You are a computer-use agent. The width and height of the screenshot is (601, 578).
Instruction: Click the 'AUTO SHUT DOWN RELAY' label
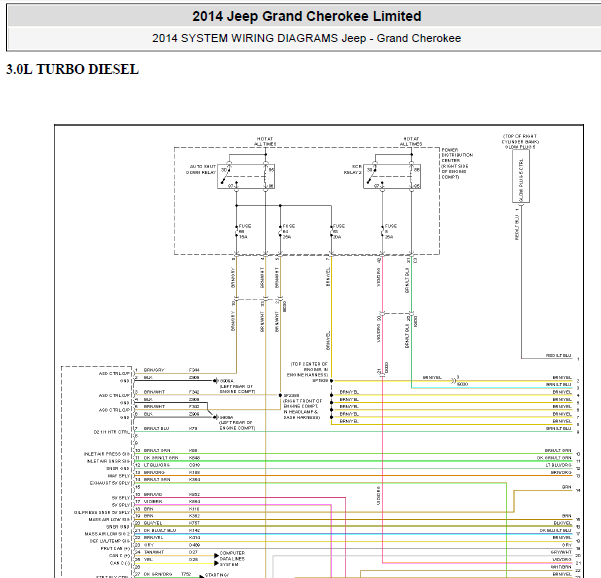(201, 169)
